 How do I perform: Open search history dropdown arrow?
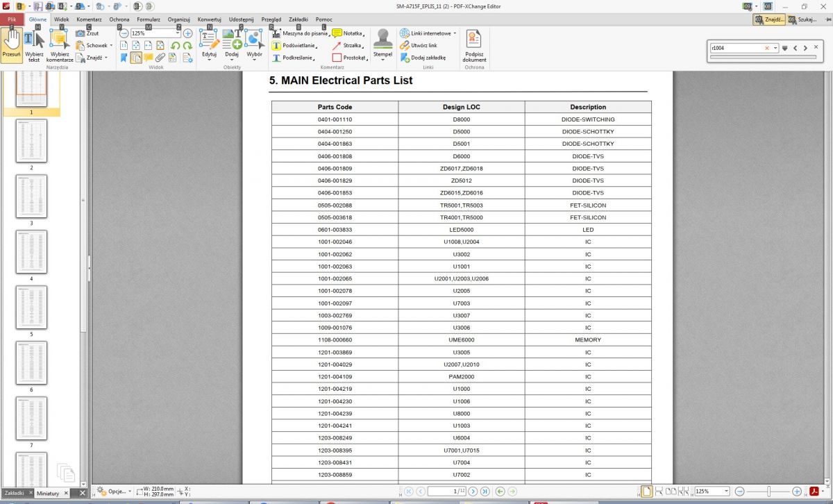(x=774, y=48)
